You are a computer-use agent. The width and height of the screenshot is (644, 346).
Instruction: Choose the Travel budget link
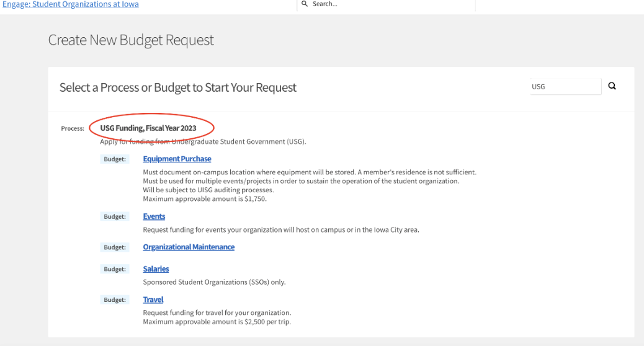pos(153,299)
